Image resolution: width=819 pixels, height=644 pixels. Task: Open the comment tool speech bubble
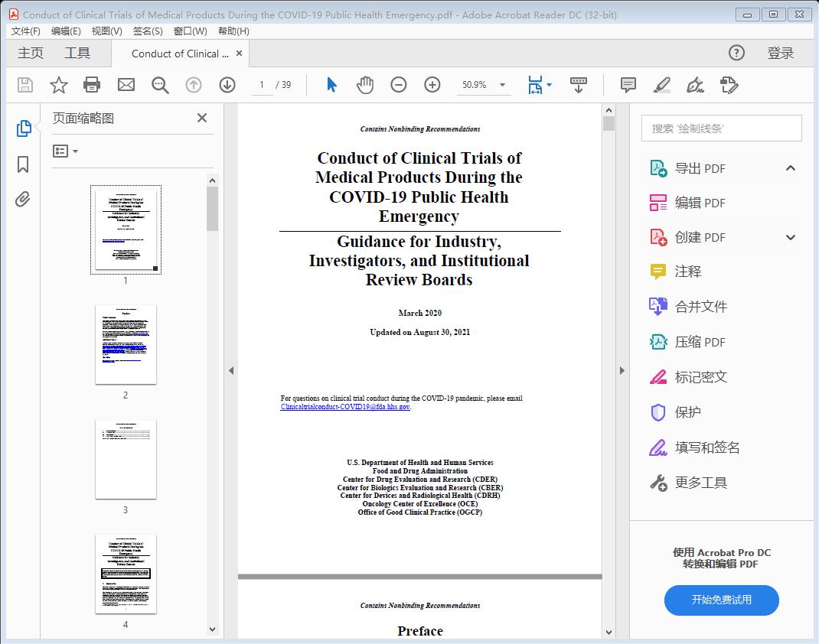[628, 85]
